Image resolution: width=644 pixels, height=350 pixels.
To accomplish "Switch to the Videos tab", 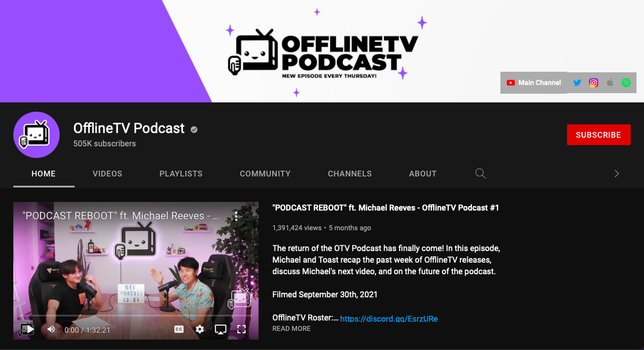I will [107, 174].
